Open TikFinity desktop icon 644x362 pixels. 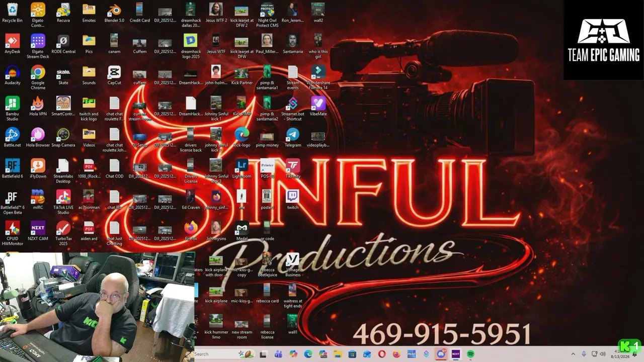tap(293, 169)
